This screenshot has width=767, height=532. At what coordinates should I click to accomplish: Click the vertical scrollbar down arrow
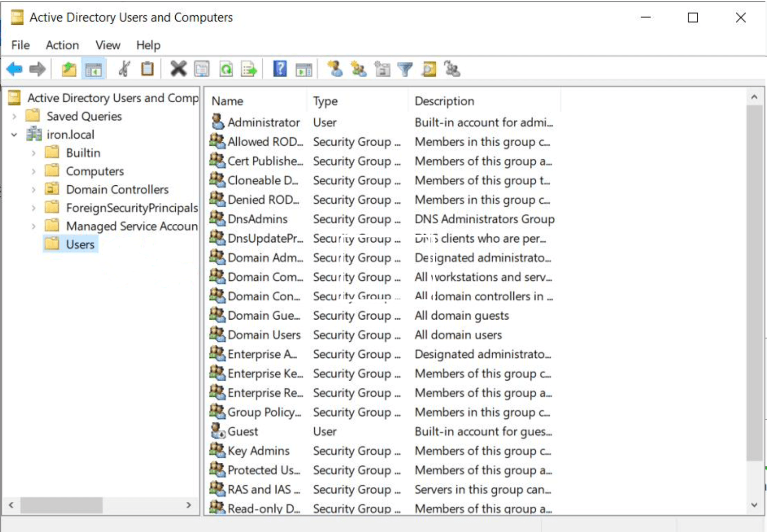[754, 505]
